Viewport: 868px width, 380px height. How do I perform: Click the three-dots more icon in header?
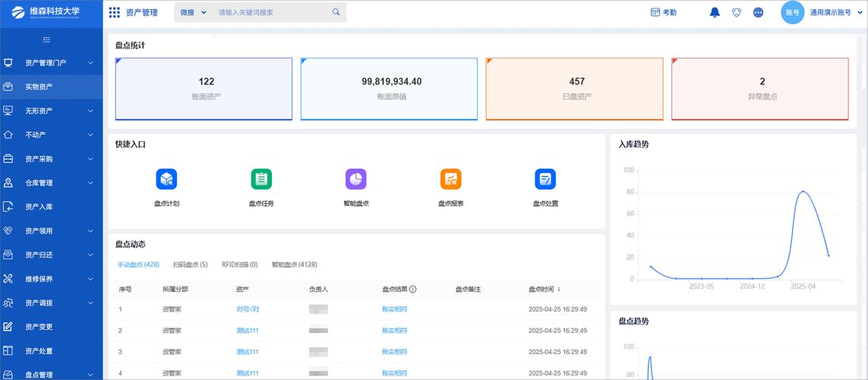759,12
